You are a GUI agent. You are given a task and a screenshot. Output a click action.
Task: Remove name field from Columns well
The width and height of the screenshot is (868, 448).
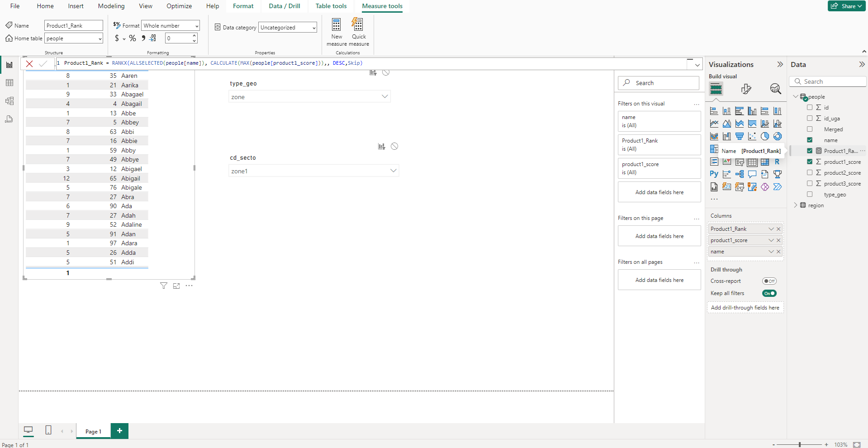click(778, 252)
